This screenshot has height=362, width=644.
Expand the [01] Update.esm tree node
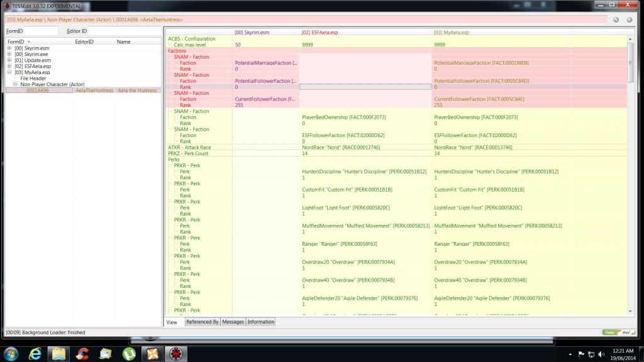9,60
